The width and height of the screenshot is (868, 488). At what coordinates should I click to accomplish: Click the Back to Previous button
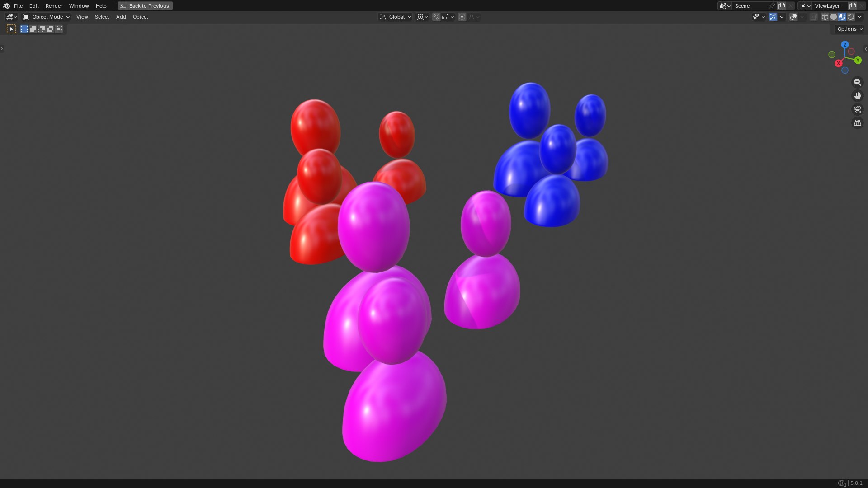145,6
